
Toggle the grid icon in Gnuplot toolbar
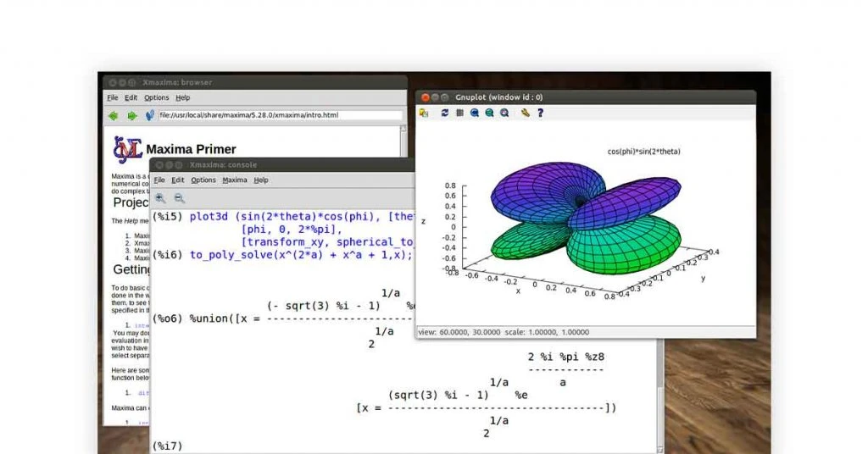click(x=459, y=113)
